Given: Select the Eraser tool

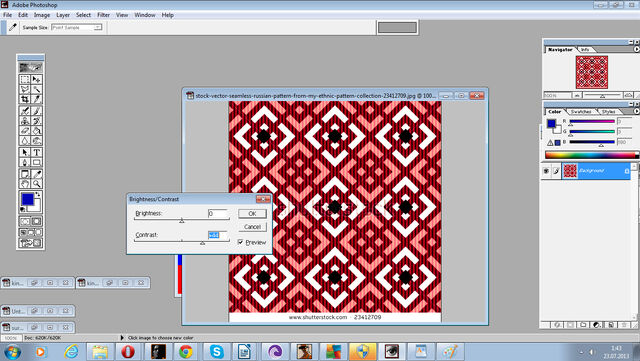Looking at the screenshot, I should pos(25,131).
